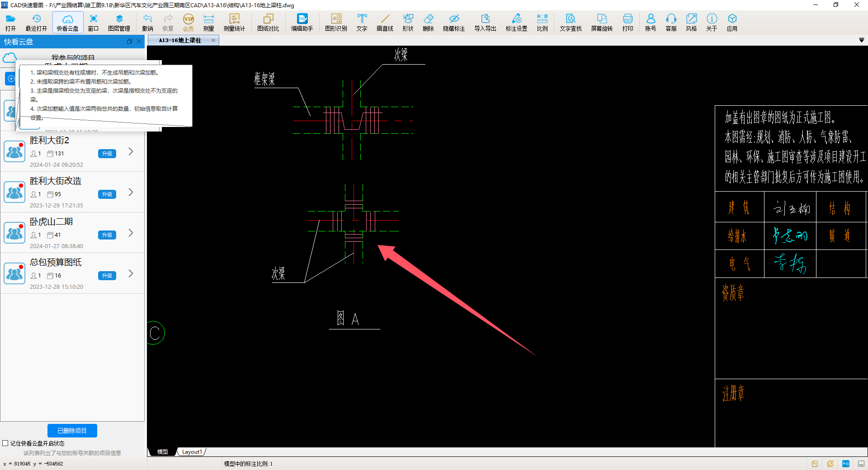Image resolution: width=868 pixels, height=470 pixels.
Task: Click the cloud icon in 快看云盘 panel
Action: coord(9,58)
